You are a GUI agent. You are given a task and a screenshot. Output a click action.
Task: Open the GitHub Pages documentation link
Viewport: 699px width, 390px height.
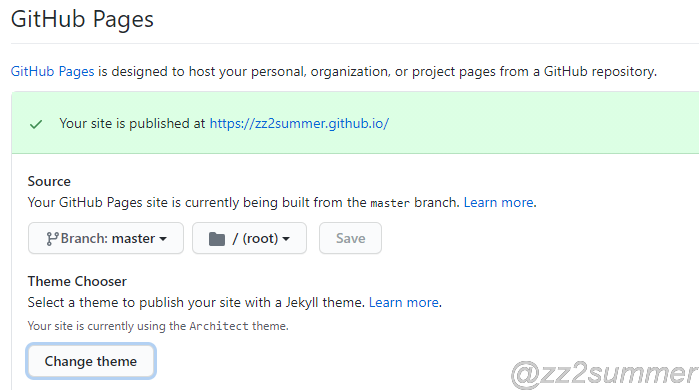[x=53, y=71]
